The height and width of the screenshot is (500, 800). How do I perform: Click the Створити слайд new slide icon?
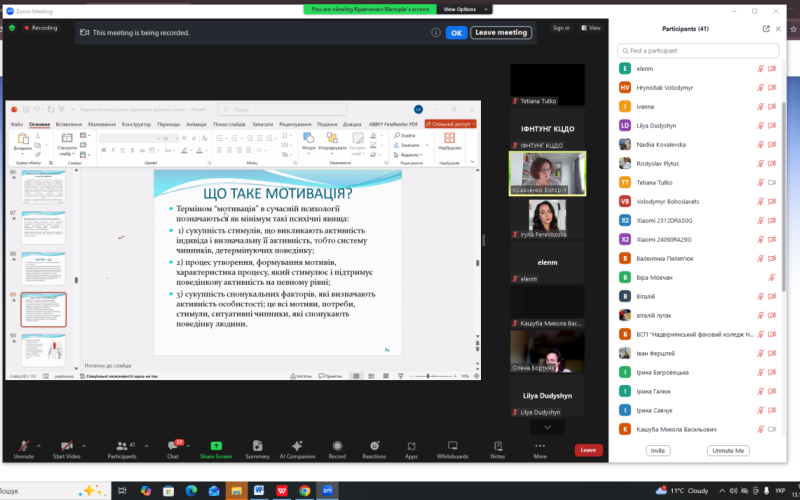[x=67, y=138]
